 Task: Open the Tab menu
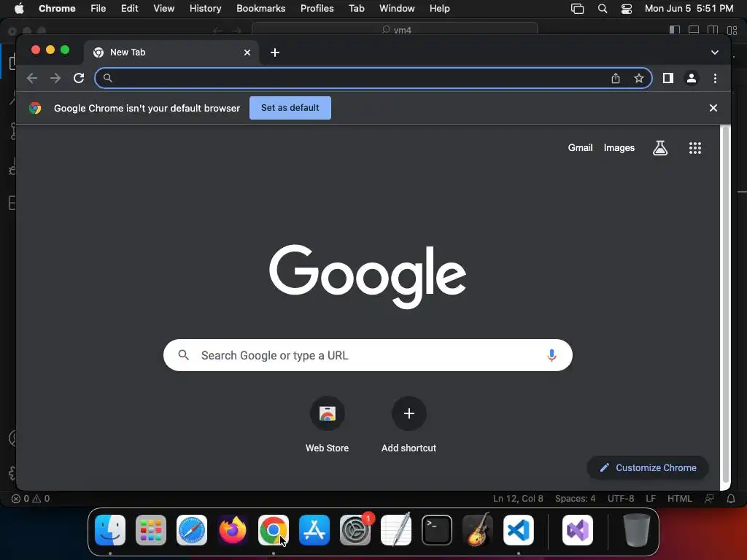[356, 9]
